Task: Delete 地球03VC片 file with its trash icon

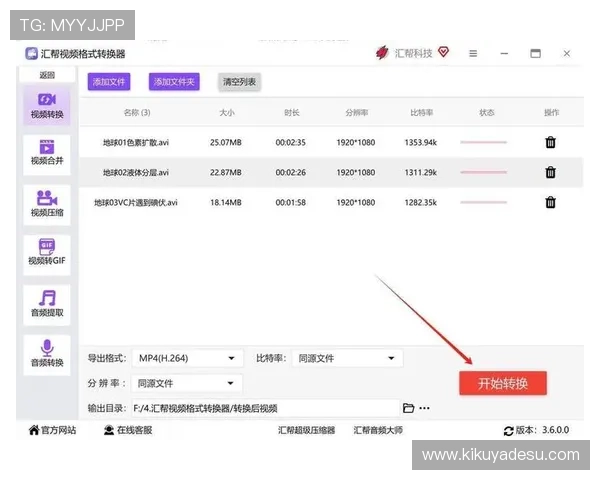Action: tap(550, 202)
